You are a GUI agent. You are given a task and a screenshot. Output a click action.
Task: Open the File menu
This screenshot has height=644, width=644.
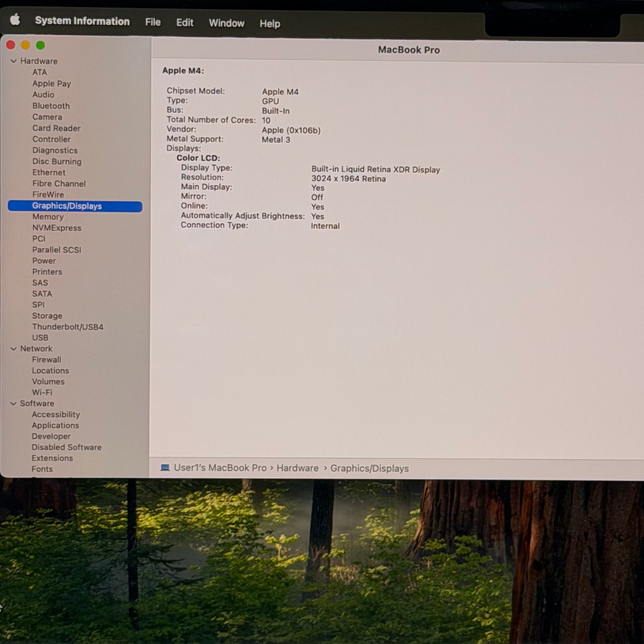[153, 22]
